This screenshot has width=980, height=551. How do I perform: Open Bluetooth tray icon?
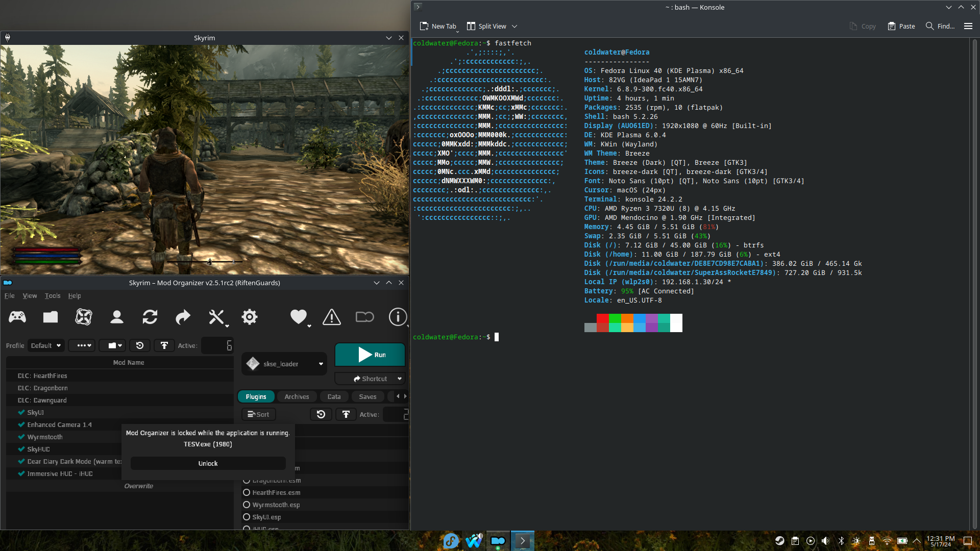tap(841, 541)
